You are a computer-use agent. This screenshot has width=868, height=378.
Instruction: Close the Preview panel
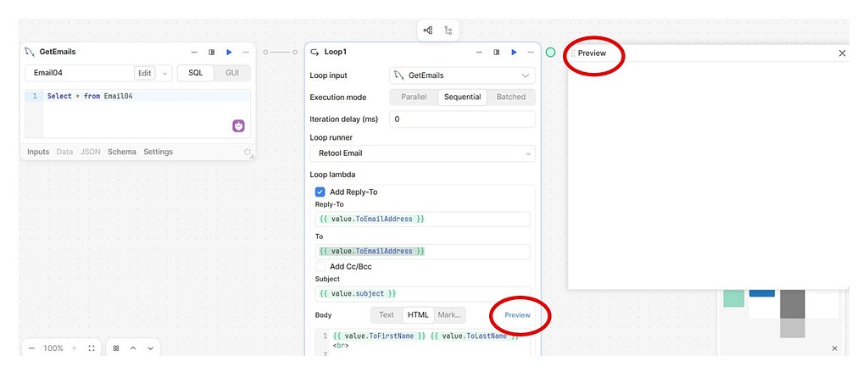pyautogui.click(x=842, y=53)
